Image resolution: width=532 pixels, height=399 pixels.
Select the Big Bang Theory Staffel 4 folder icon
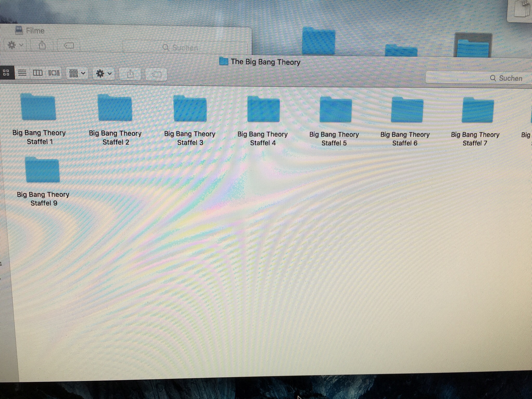(x=264, y=109)
